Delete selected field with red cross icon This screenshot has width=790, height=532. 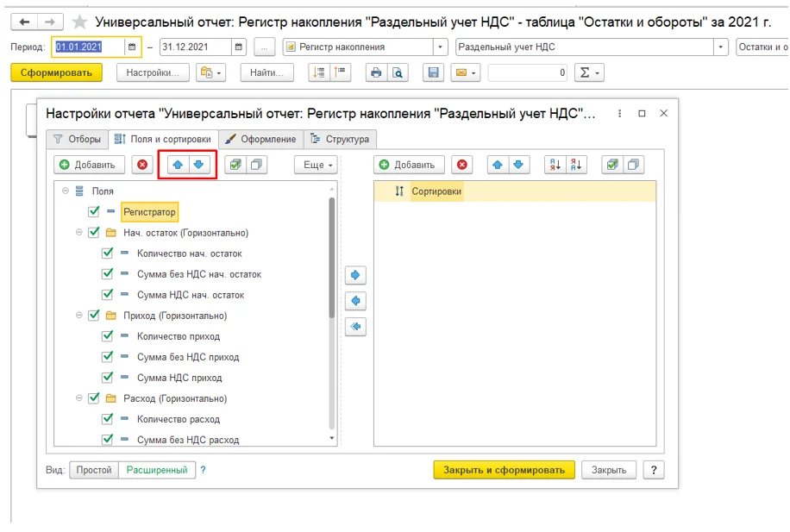tap(142, 165)
